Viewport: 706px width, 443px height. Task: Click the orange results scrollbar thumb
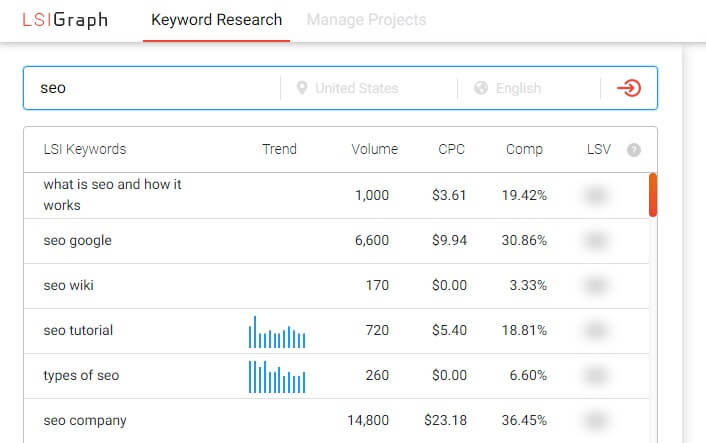coord(653,194)
